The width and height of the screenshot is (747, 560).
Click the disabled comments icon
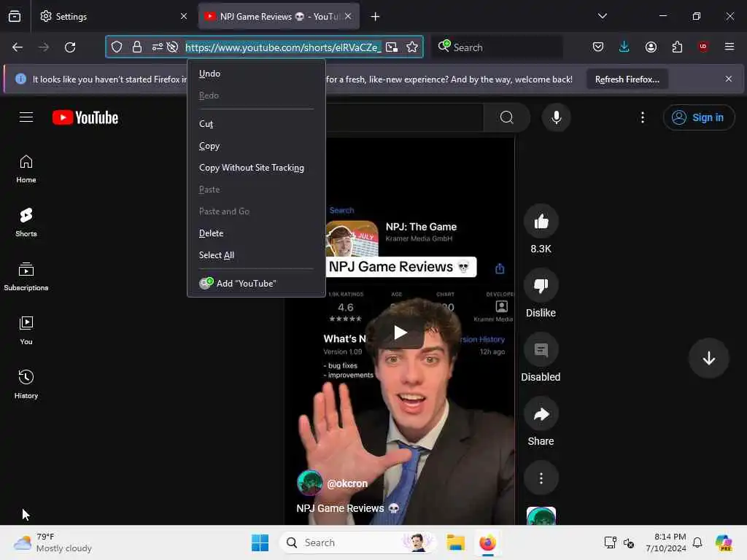[x=541, y=350]
